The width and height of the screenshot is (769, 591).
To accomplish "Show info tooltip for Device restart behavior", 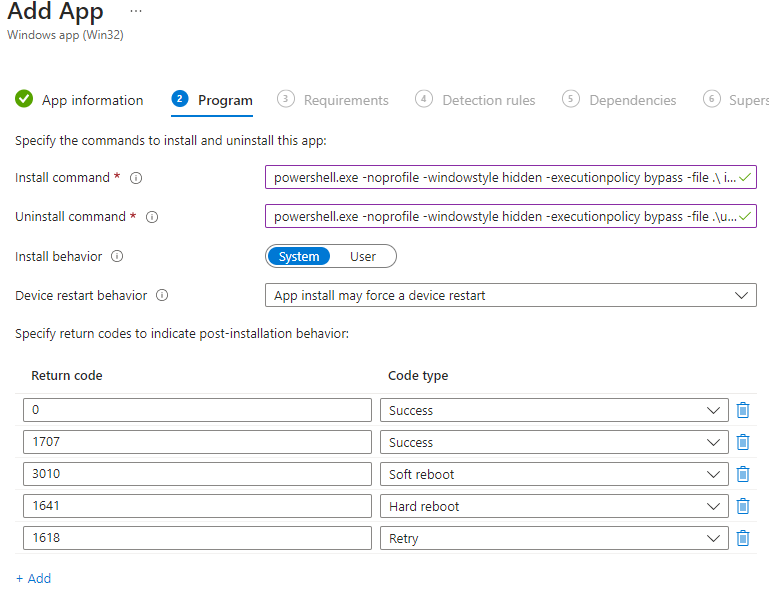I will tap(162, 295).
